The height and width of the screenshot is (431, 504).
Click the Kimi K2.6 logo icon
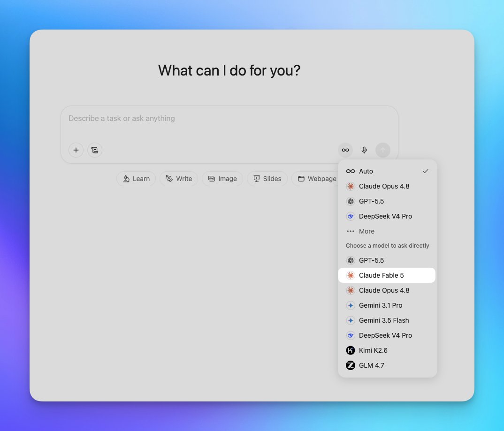(x=351, y=350)
